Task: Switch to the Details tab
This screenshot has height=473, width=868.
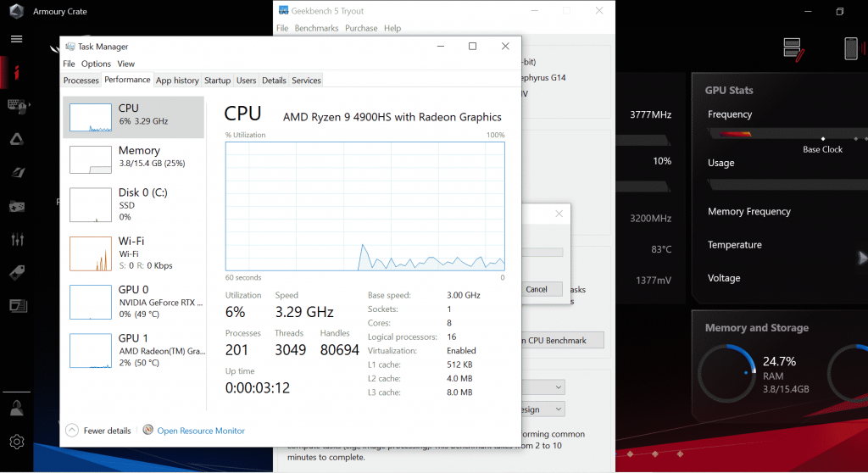Action: 274,81
